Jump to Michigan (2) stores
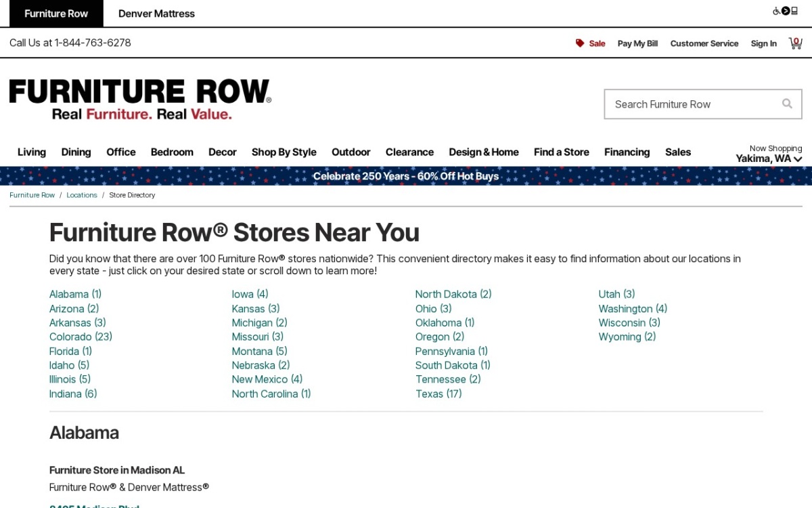This screenshot has height=508, width=812. pos(260,322)
